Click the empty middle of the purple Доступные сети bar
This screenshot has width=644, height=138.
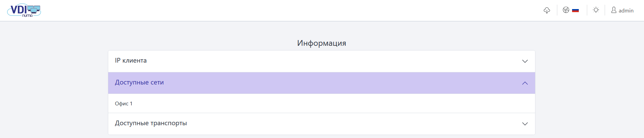coord(321,83)
